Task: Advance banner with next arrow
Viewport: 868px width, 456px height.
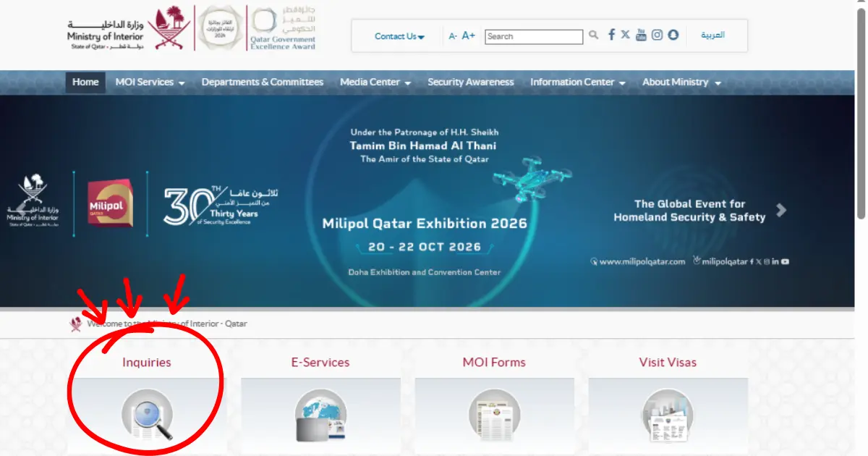Action: 780,211
